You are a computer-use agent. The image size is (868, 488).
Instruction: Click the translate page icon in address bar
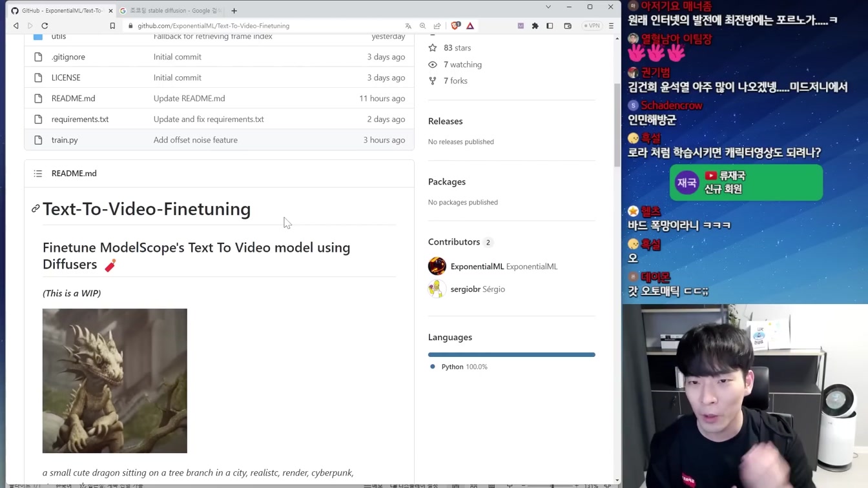[408, 26]
